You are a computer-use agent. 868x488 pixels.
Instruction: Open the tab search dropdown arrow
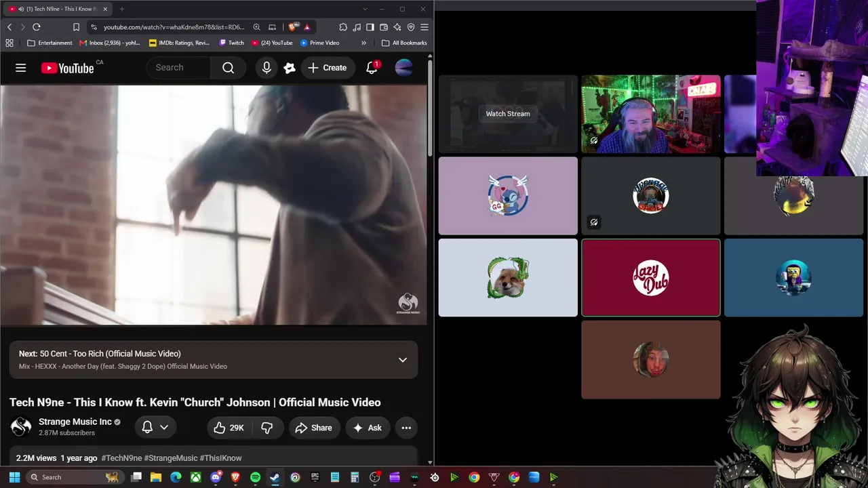pyautogui.click(x=365, y=9)
